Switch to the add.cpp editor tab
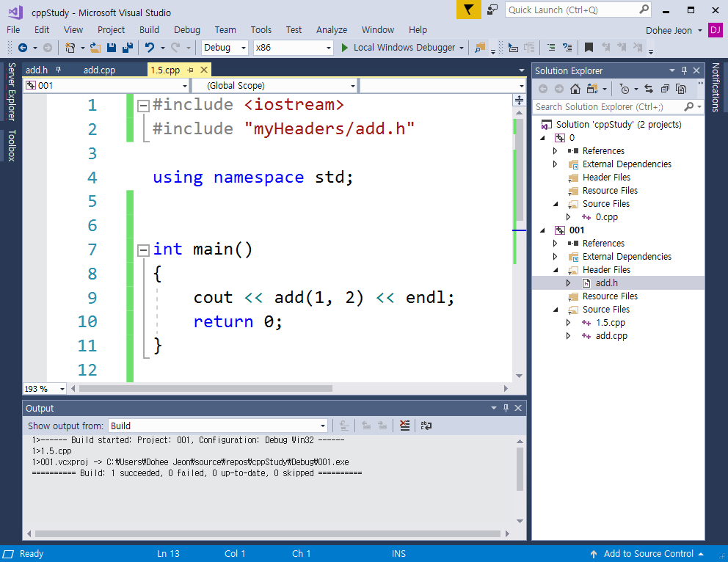The image size is (728, 562). (99, 70)
